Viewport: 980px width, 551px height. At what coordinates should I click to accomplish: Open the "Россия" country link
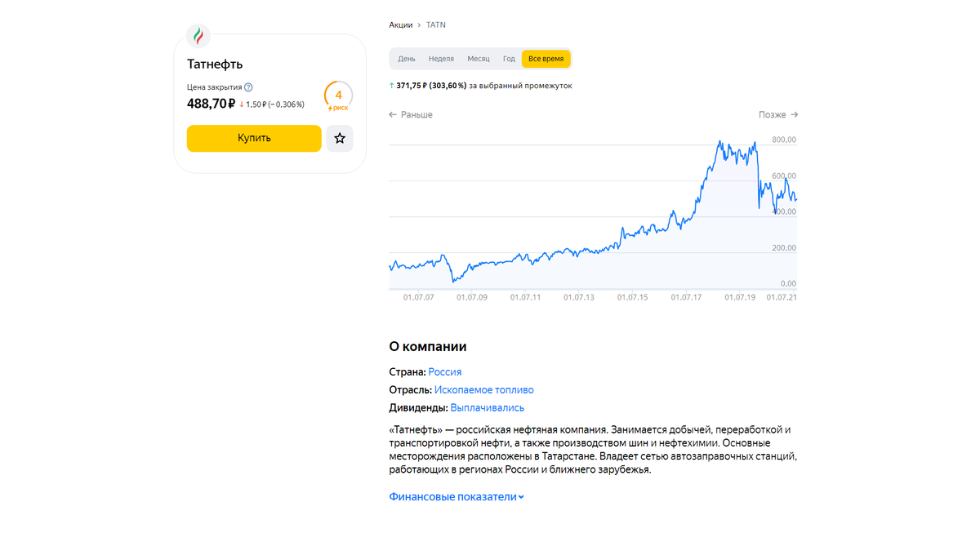[445, 371]
